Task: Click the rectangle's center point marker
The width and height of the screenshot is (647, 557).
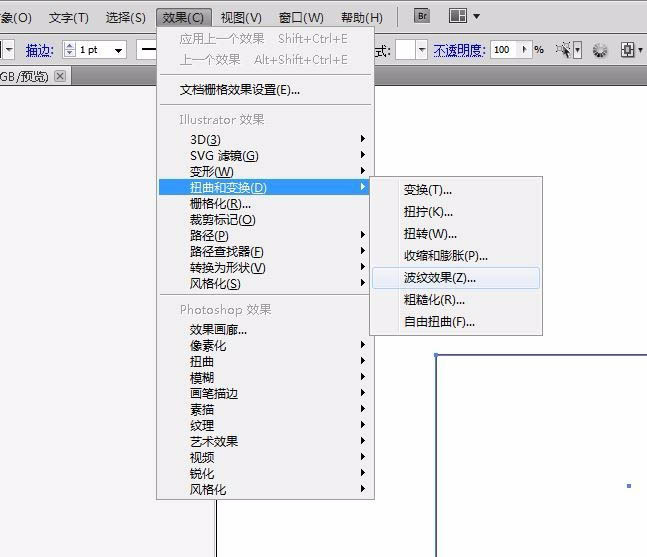Action: click(629, 486)
